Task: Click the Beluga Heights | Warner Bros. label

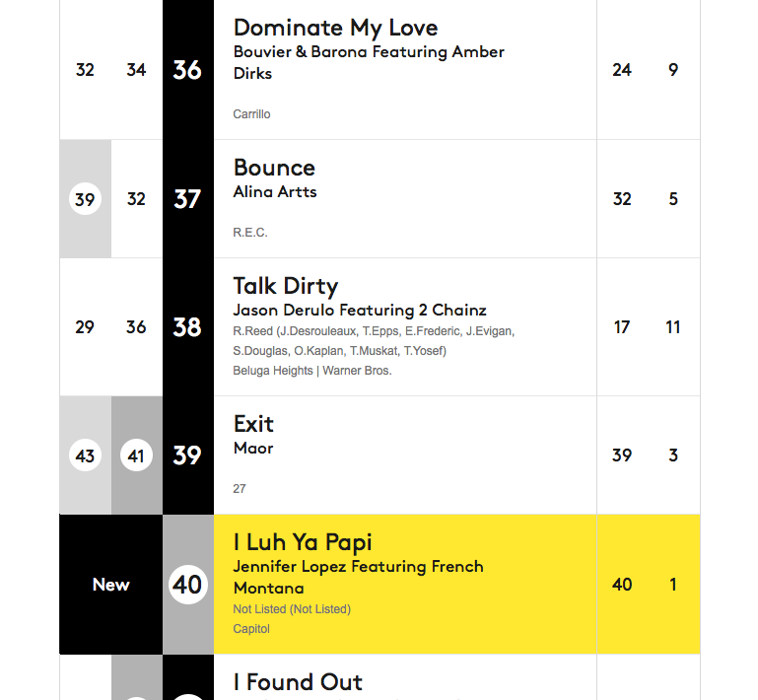Action: coord(312,371)
